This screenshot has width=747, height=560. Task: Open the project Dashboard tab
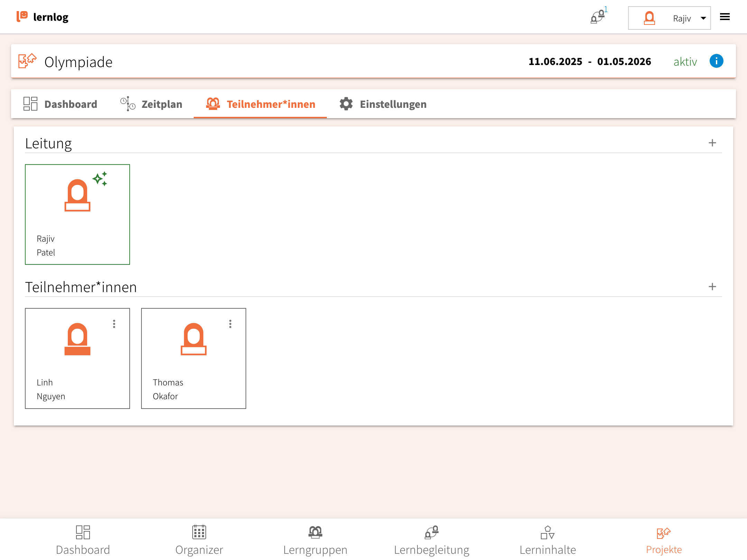coord(61,104)
